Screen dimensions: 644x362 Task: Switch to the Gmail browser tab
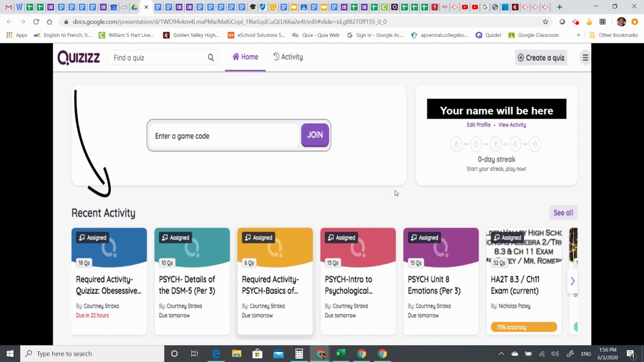point(9,7)
